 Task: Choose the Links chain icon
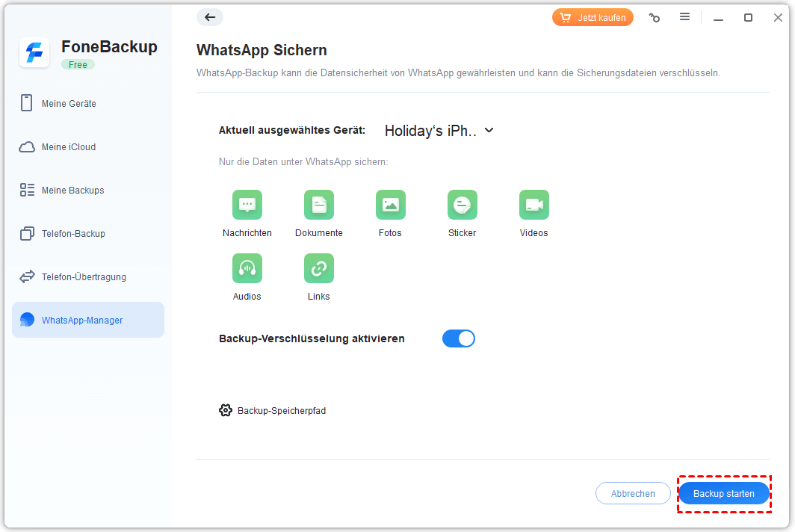click(319, 268)
